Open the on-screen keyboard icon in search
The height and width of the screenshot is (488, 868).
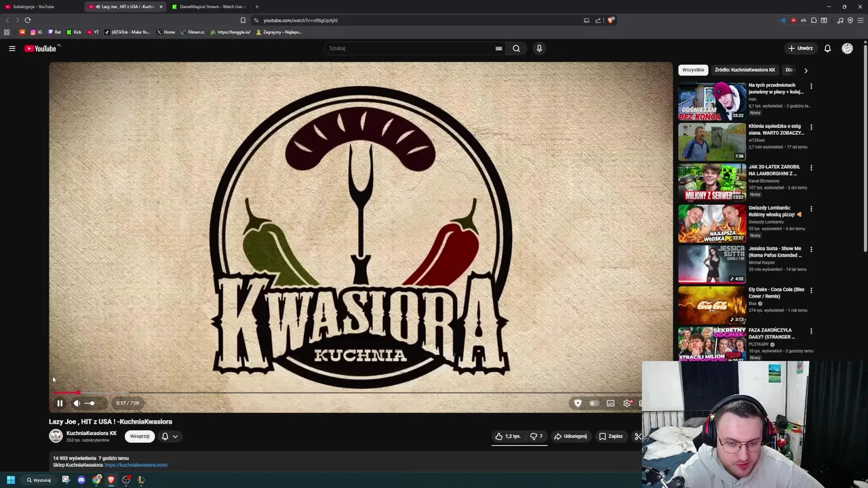pyautogui.click(x=498, y=48)
